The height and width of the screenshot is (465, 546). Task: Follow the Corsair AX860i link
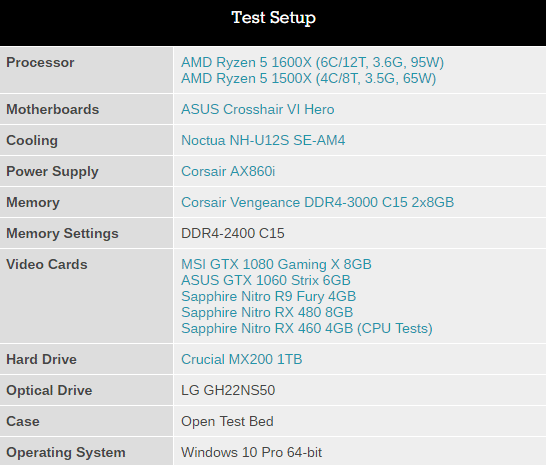(228, 171)
